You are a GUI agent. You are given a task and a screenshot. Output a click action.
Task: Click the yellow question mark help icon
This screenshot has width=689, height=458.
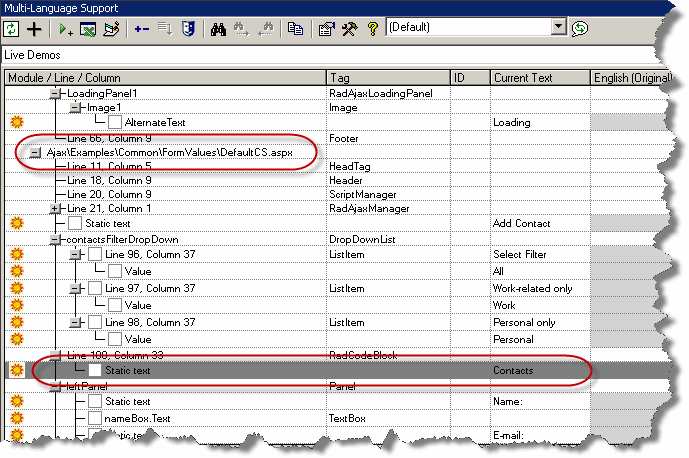[x=372, y=29]
